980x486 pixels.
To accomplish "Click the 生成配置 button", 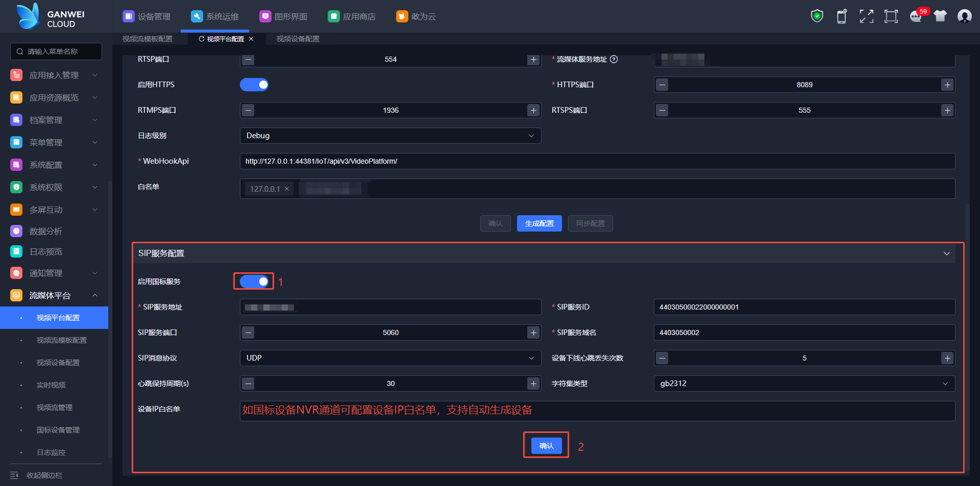I will tap(539, 223).
